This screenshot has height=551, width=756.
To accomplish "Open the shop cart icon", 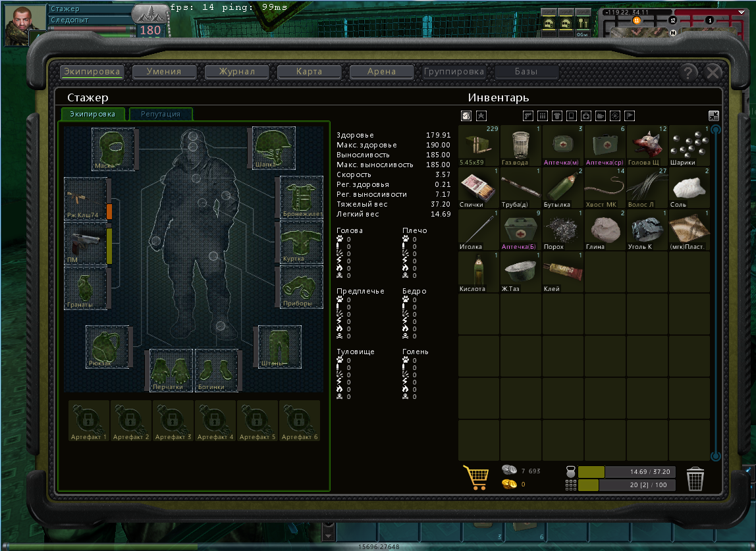I will pyautogui.click(x=476, y=477).
